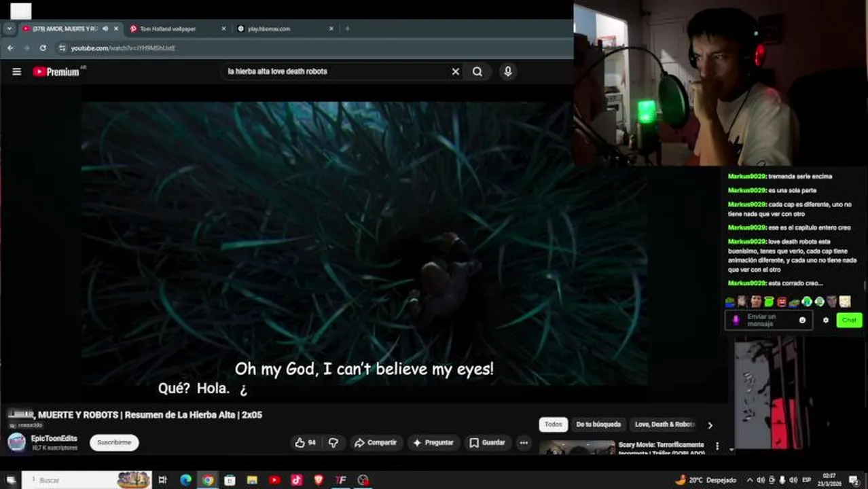Image resolution: width=868 pixels, height=489 pixels.
Task: Open clock showing 02:07
Action: (829, 480)
